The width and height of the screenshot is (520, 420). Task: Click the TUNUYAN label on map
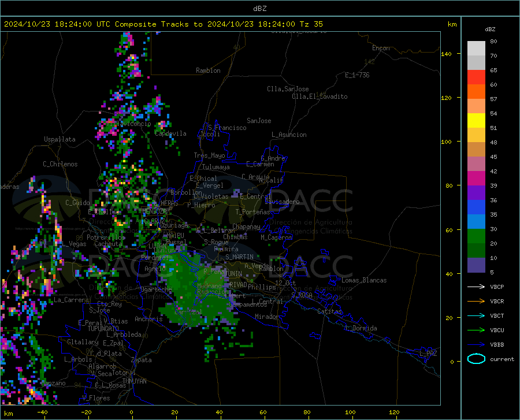pos(134,381)
